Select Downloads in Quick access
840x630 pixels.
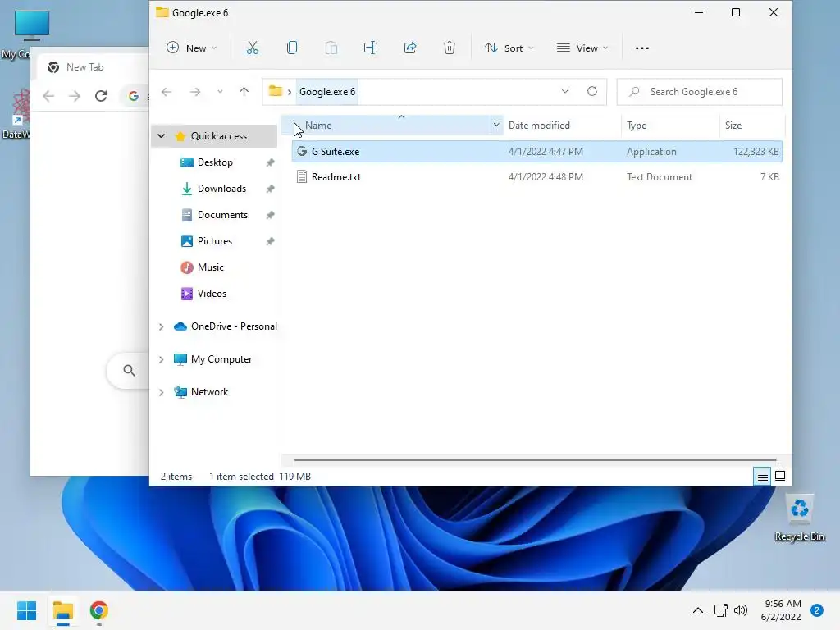pyautogui.click(x=221, y=189)
